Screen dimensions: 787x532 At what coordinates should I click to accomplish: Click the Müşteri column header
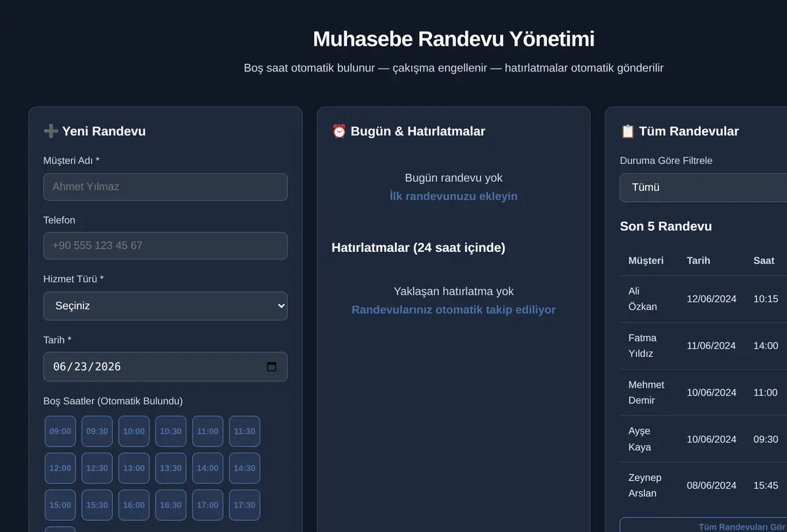click(x=646, y=260)
